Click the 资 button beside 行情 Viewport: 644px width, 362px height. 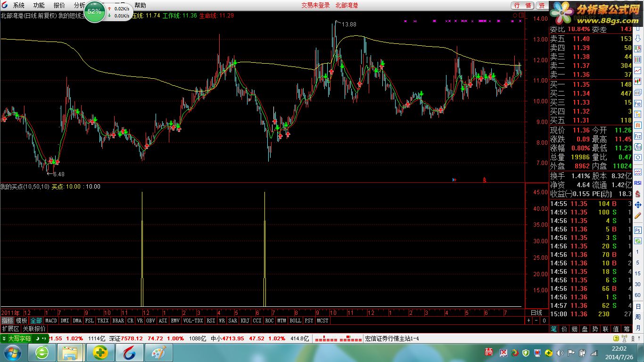542,5
